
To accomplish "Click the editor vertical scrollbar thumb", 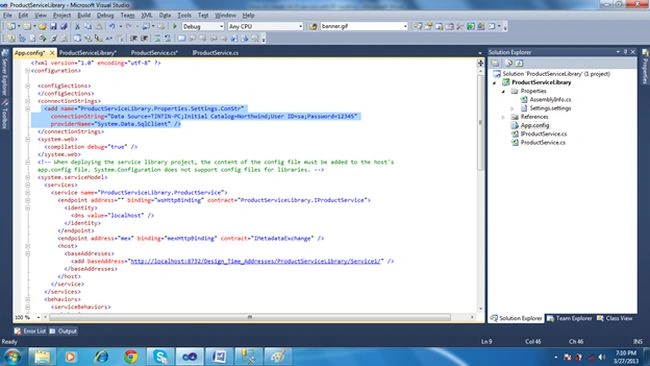I will pos(480,122).
